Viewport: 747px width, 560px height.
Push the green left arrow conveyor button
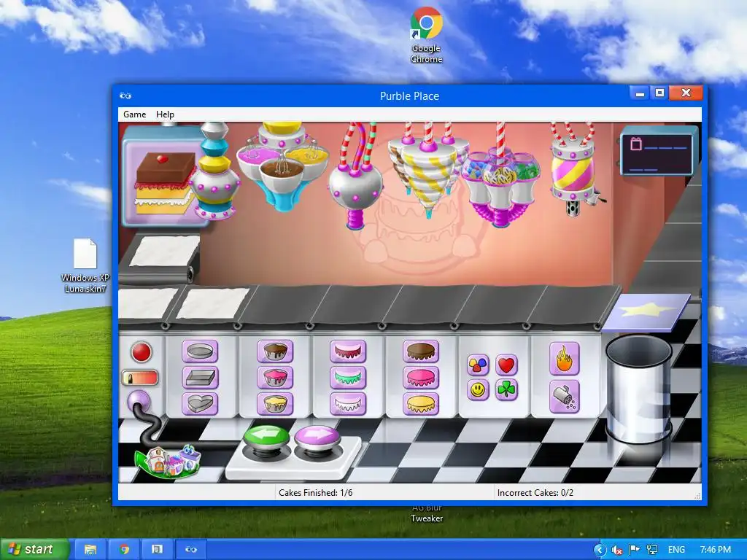point(266,437)
